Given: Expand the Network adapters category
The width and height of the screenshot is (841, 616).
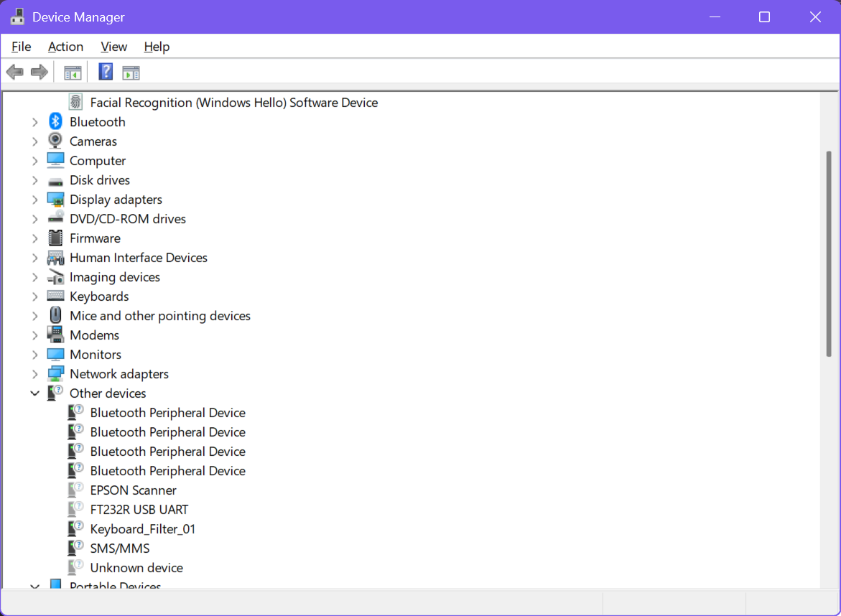Looking at the screenshot, I should click(x=35, y=374).
